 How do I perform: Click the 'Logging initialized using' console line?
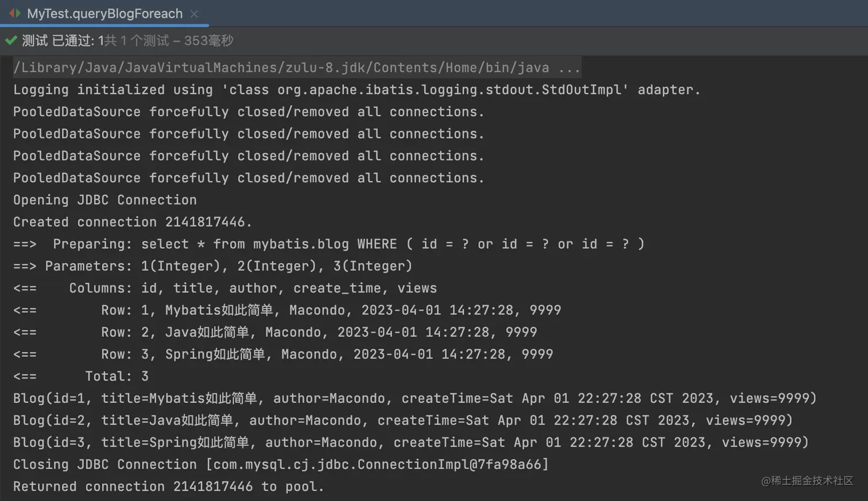click(356, 90)
